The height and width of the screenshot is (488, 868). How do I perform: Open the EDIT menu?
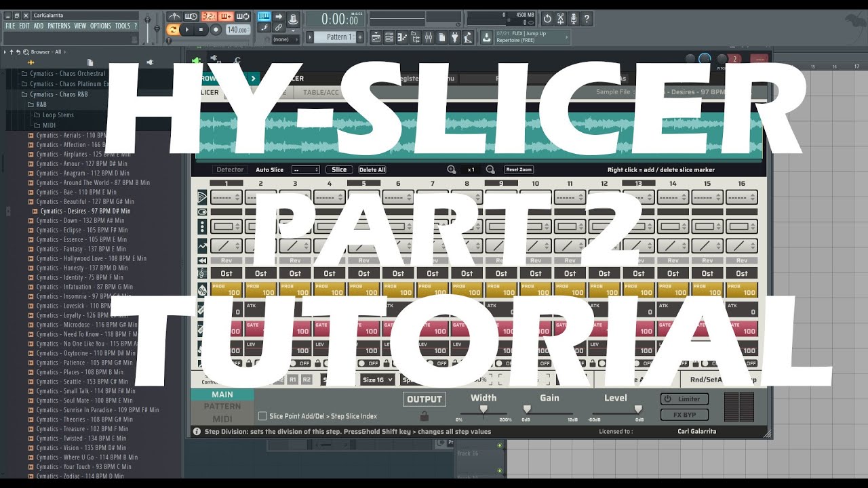24,26
